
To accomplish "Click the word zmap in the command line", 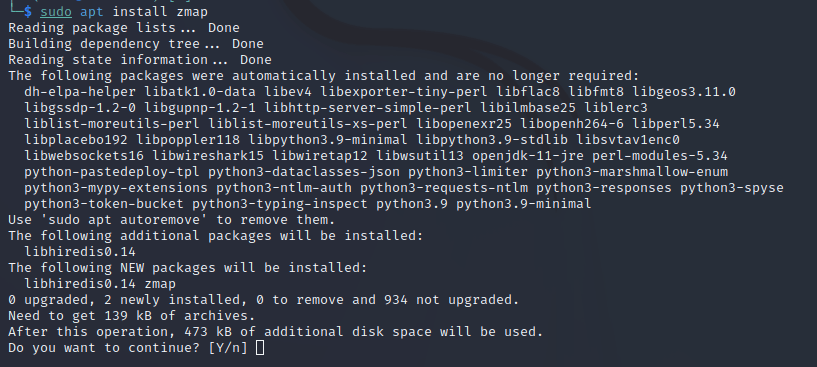I will (192, 11).
